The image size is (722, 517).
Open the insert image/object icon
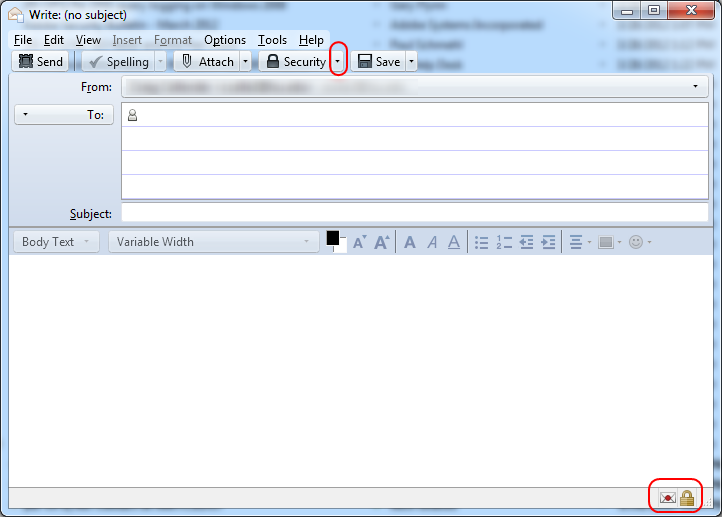609,242
